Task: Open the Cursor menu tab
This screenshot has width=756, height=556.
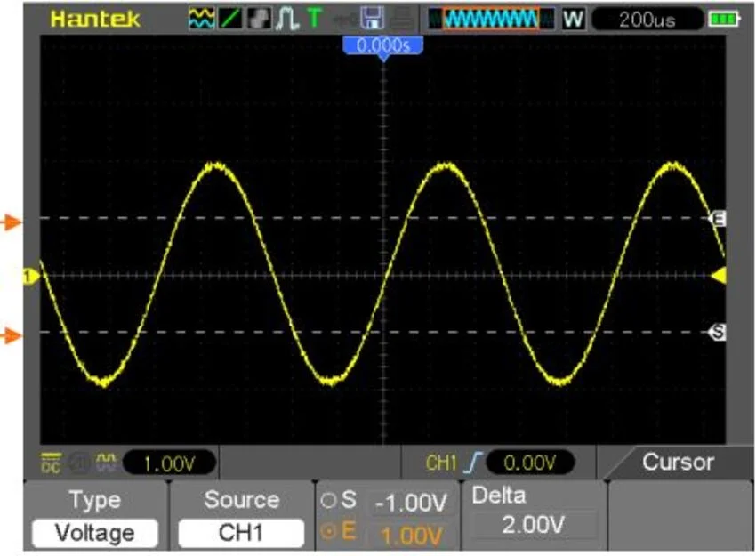Action: coord(678,462)
